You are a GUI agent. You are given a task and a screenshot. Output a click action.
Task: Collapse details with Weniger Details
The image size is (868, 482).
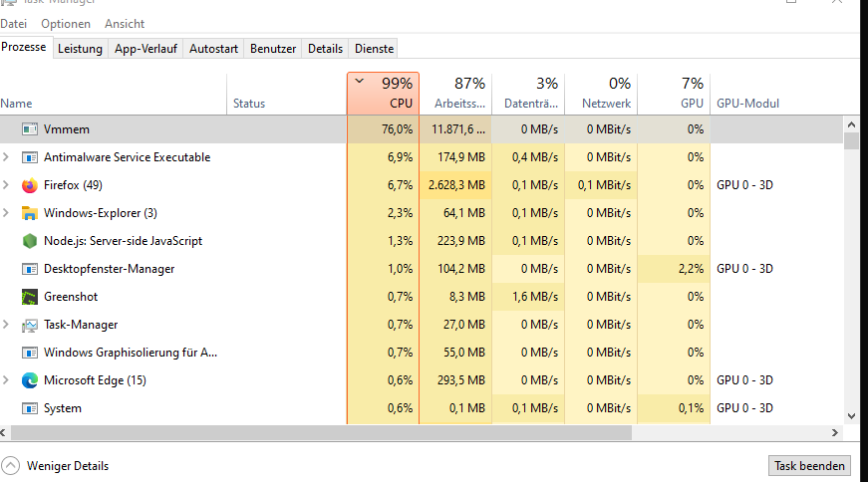tap(56, 466)
